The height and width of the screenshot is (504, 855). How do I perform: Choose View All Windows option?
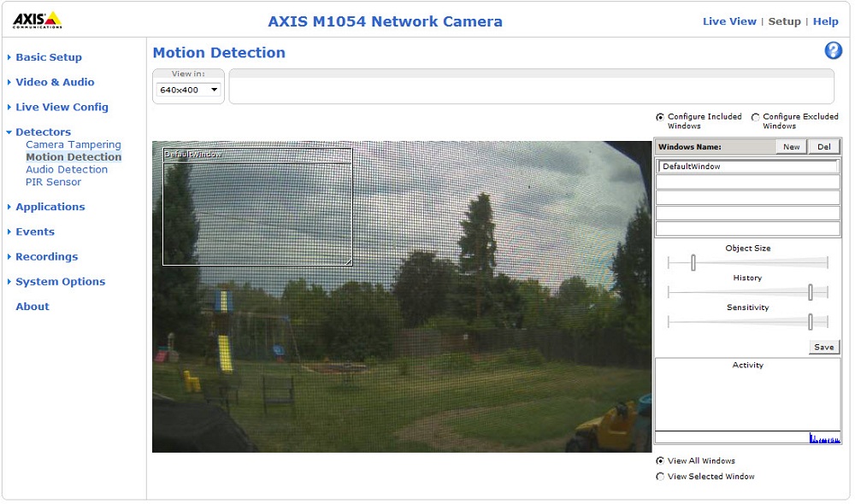(x=660, y=461)
